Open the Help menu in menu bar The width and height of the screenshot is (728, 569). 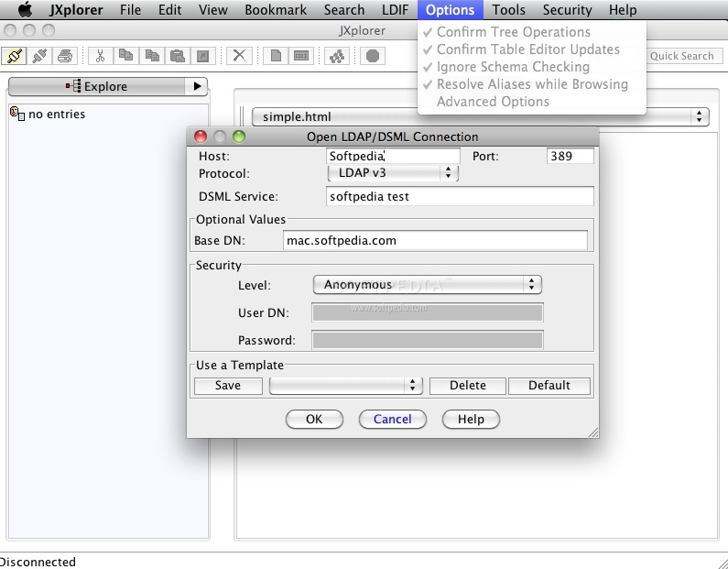point(623,10)
